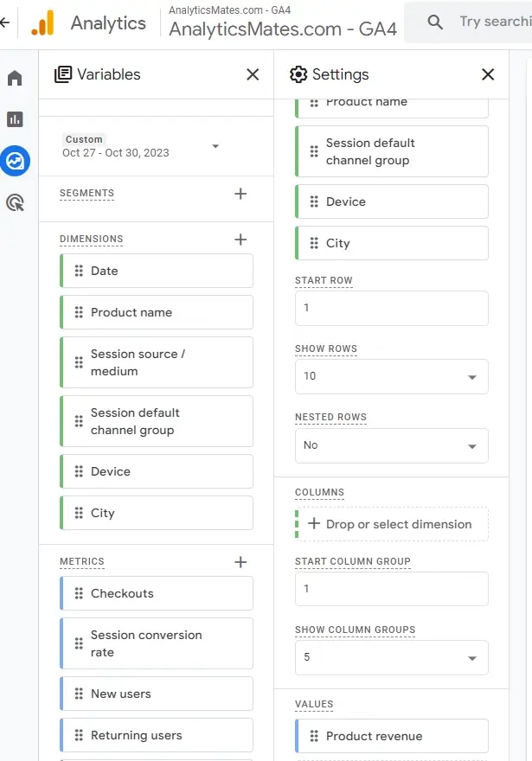This screenshot has width=532, height=761.
Task: Add a new dimension using the plus button
Action: click(240, 240)
